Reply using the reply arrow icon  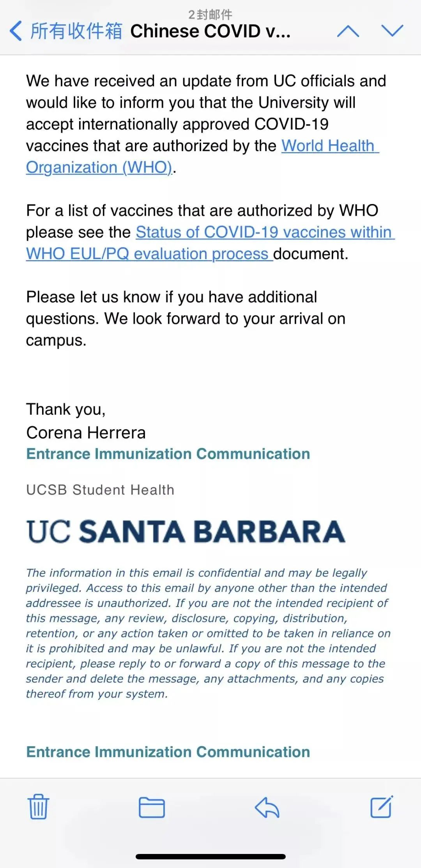(x=267, y=807)
